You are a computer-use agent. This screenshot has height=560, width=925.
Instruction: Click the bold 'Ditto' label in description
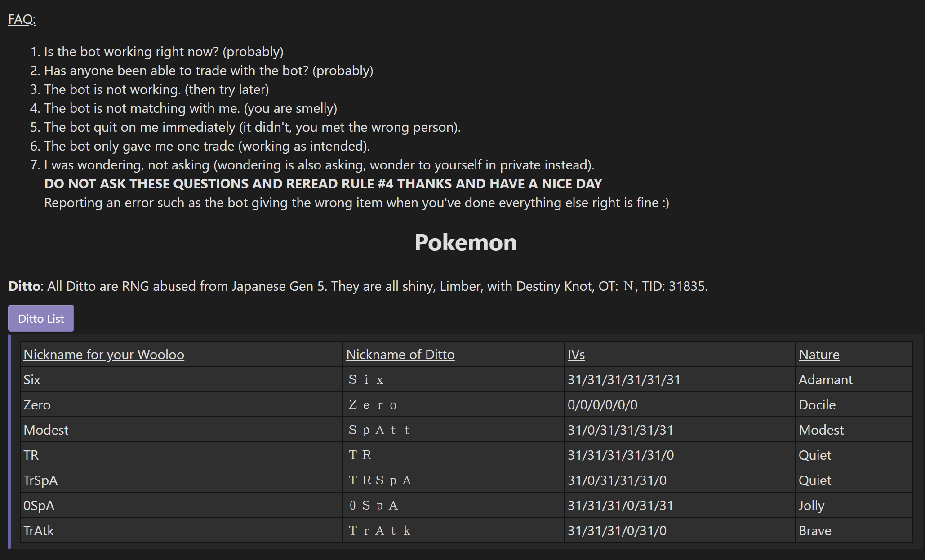[24, 286]
